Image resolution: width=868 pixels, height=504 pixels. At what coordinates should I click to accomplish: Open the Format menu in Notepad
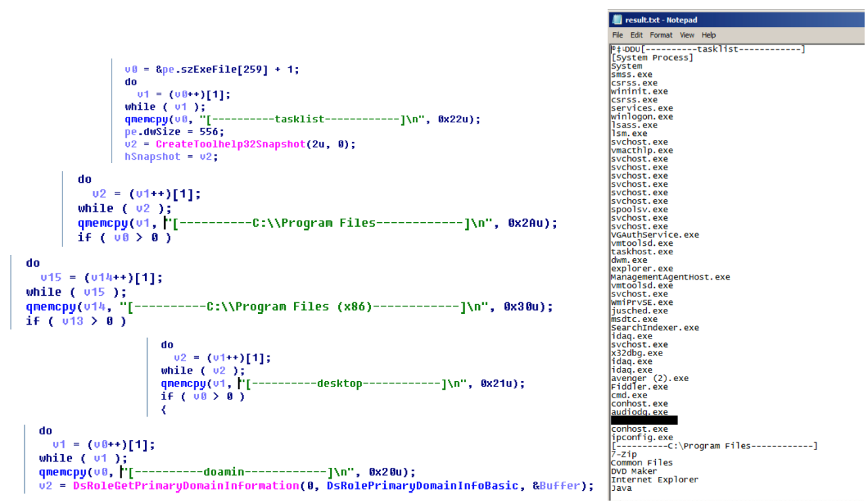661,35
